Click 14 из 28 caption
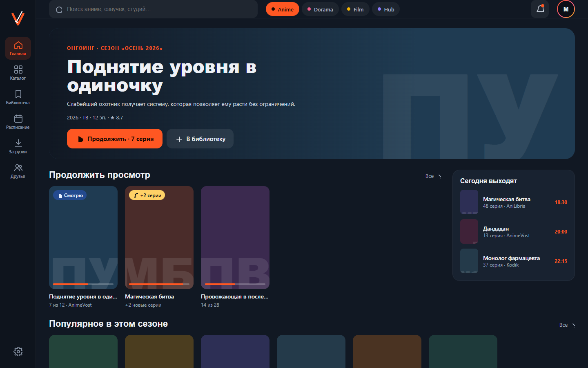588x368 pixels. pos(210,305)
